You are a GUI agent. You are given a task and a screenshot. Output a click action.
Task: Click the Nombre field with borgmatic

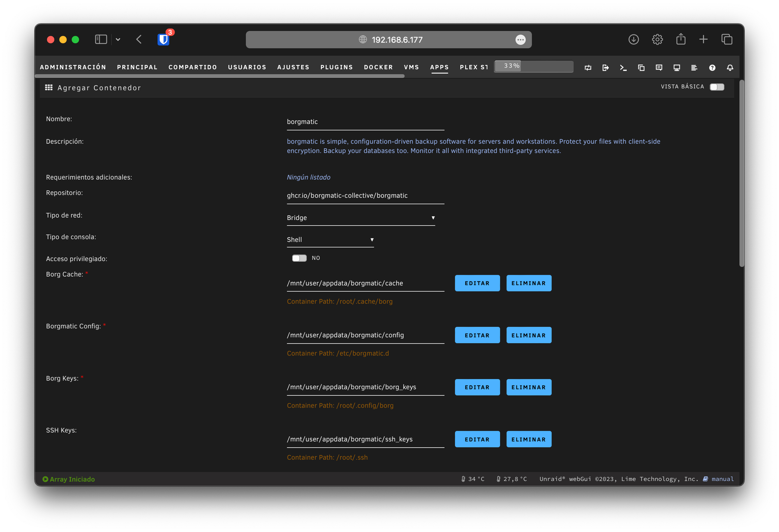365,122
